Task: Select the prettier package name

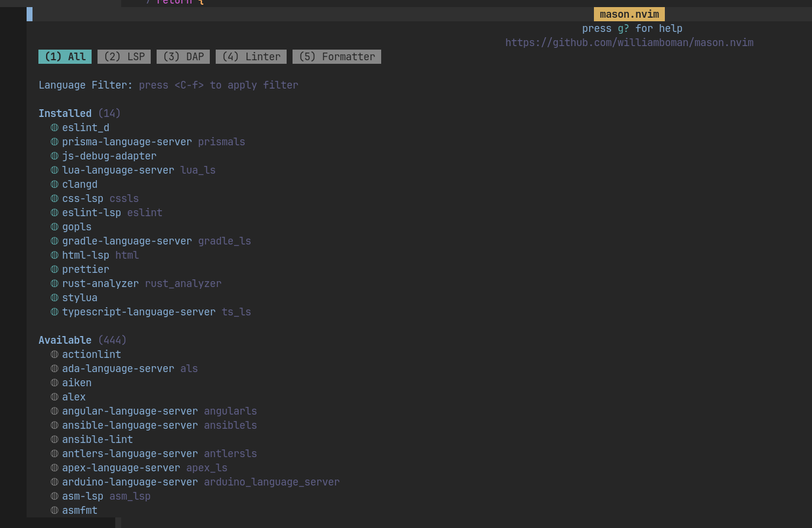Action: point(86,269)
